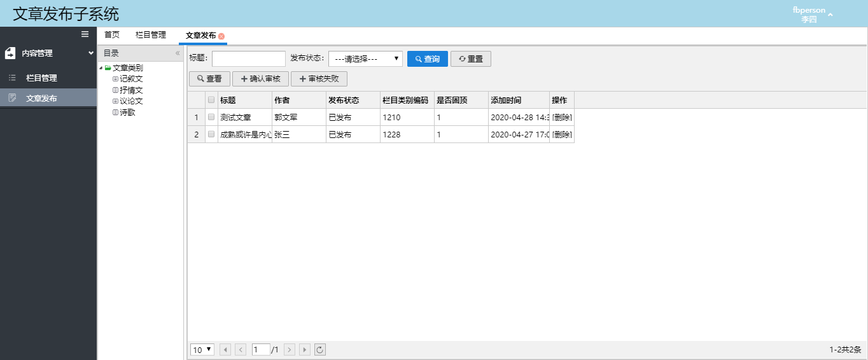Open user menu caret beside fbperson
The height and width of the screenshot is (360, 868).
(x=830, y=14)
